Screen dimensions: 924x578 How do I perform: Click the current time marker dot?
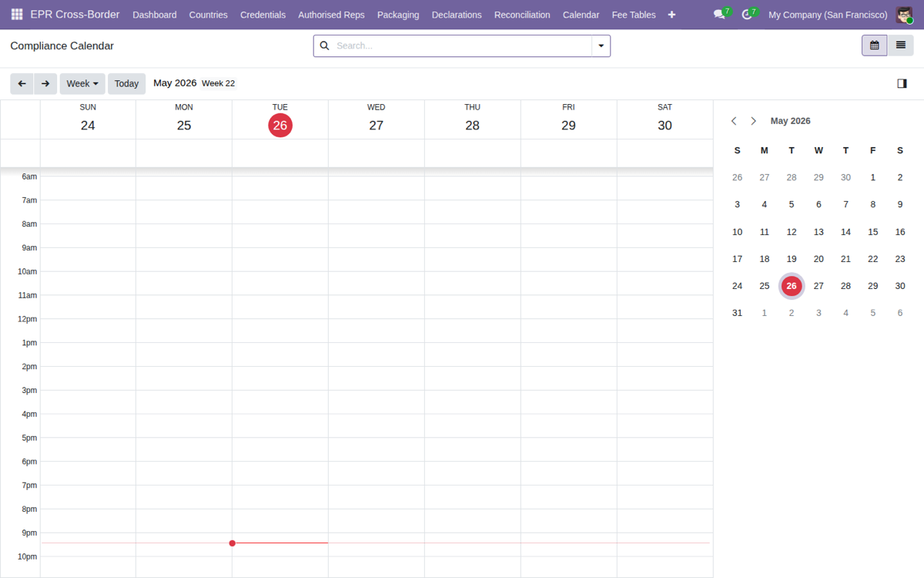[x=233, y=543]
